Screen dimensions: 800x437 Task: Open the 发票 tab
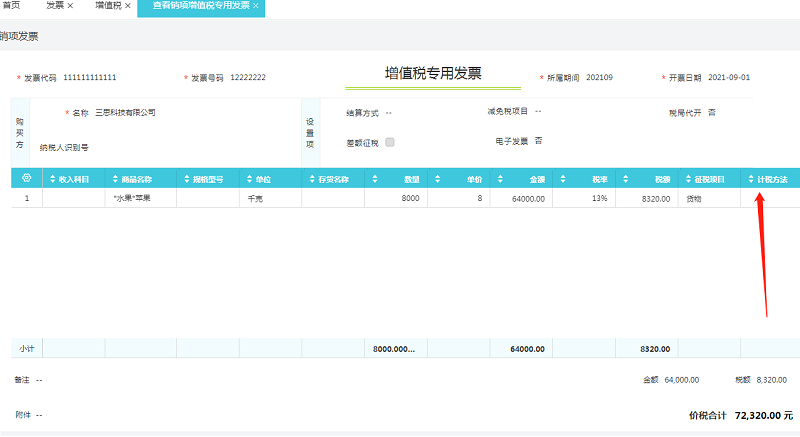(54, 6)
